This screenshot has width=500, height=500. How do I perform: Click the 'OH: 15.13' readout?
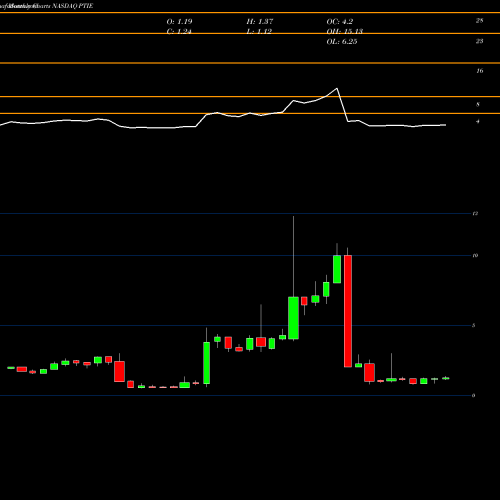pyautogui.click(x=345, y=31)
